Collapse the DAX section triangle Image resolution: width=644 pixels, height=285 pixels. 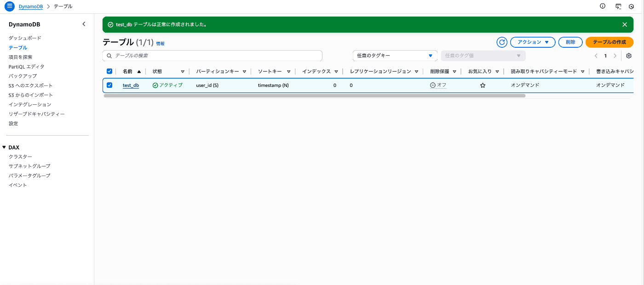[4, 148]
